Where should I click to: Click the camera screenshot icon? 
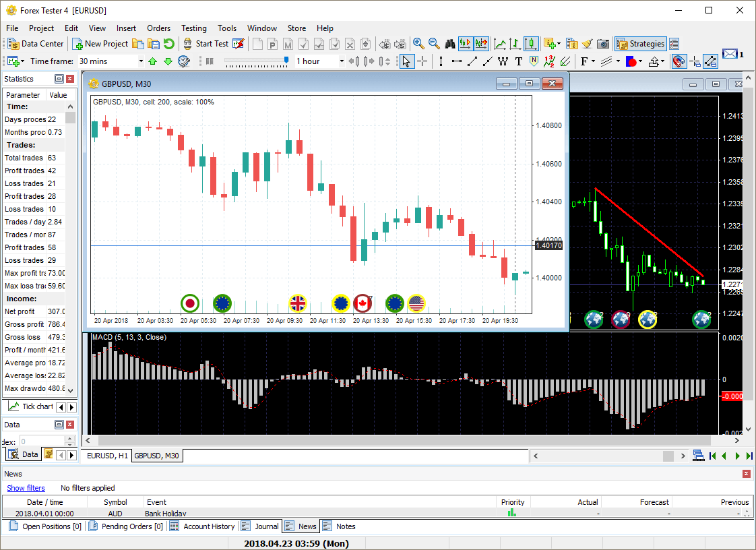coord(602,44)
